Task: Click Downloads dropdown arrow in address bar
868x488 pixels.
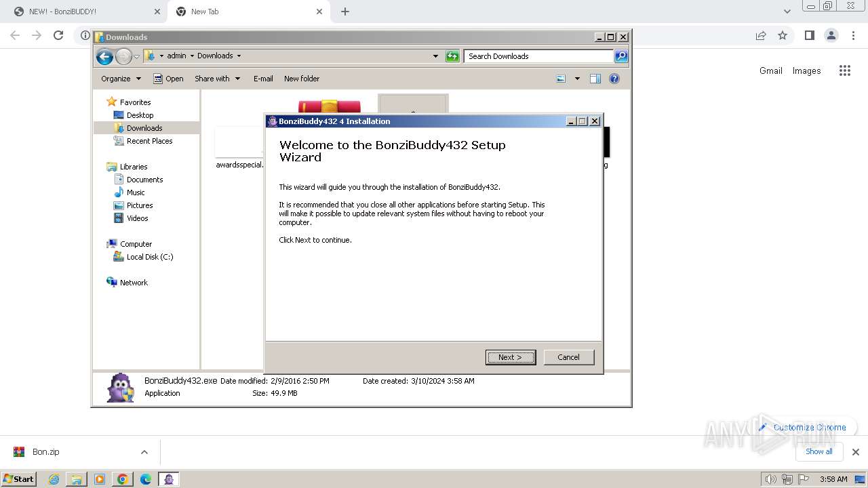Action: (x=239, y=56)
